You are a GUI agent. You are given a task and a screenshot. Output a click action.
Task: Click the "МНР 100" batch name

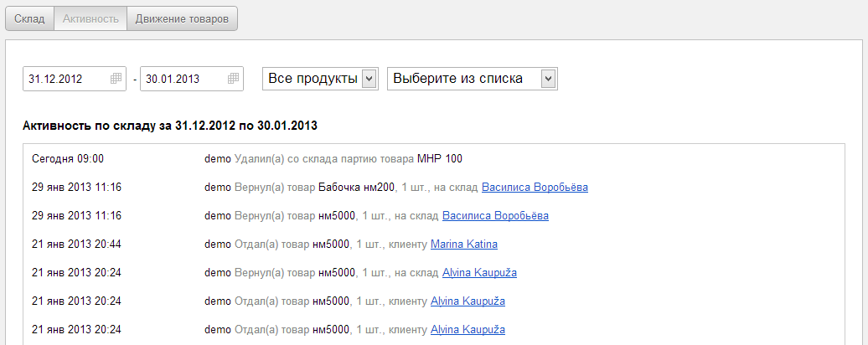[439, 158]
